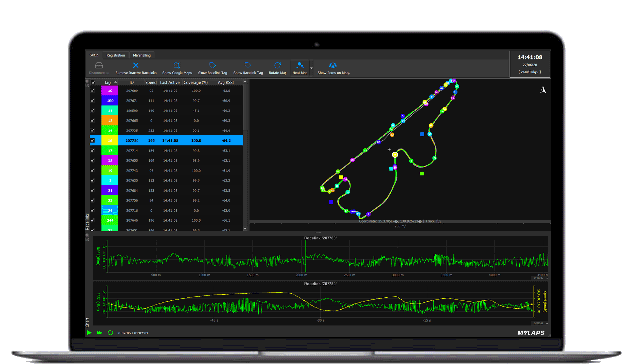
Task: Click the Show Baselink Tag icon
Action: (212, 65)
